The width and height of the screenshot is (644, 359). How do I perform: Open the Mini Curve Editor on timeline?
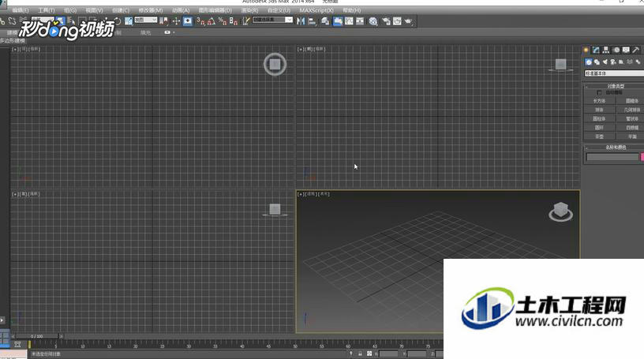click(17, 344)
